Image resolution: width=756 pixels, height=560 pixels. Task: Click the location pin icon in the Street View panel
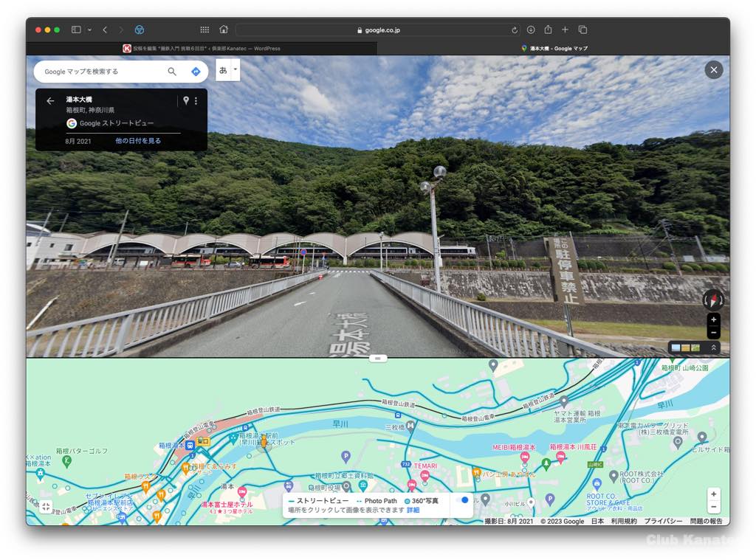186,100
